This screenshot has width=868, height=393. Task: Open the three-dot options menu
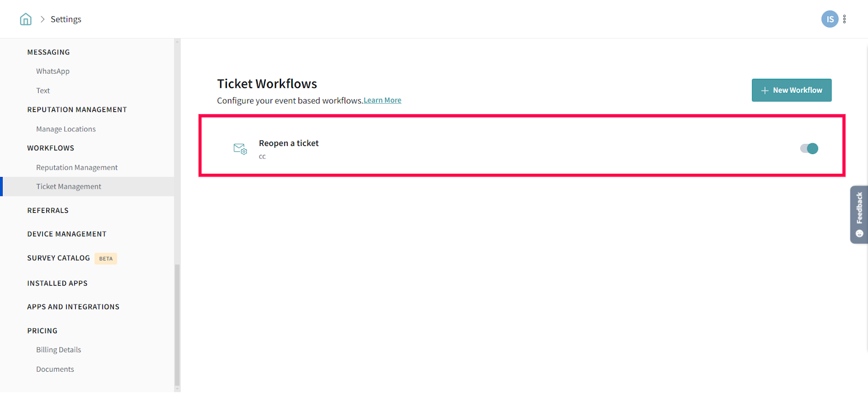coord(845,20)
